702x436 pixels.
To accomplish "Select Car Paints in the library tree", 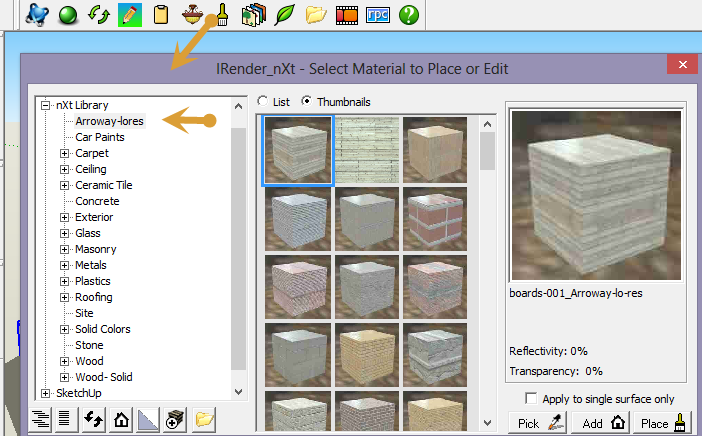I will point(100,137).
